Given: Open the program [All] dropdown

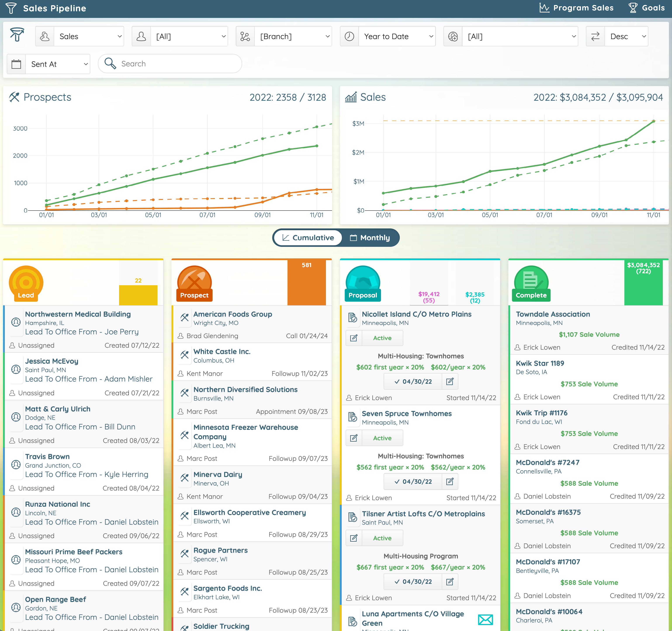Looking at the screenshot, I should [x=520, y=36].
